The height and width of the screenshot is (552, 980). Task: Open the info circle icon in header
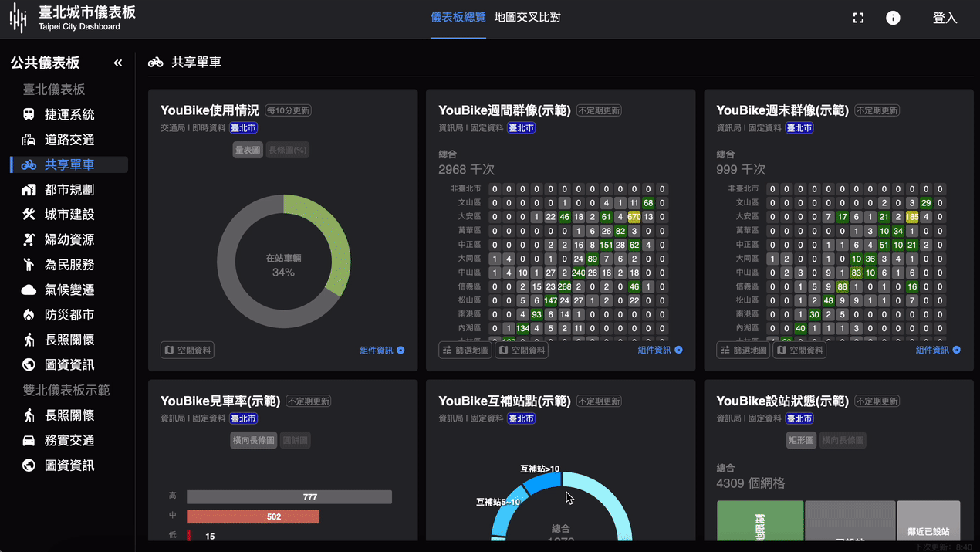point(893,18)
